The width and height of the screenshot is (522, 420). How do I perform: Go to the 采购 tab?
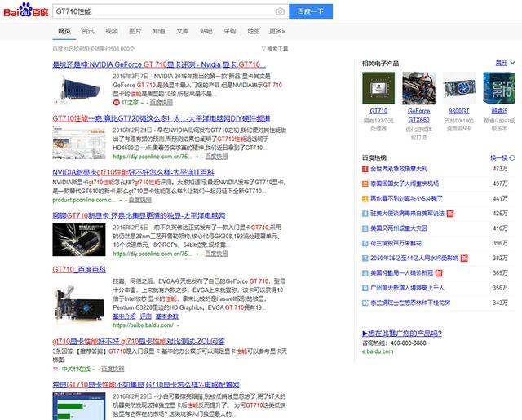click(x=230, y=31)
